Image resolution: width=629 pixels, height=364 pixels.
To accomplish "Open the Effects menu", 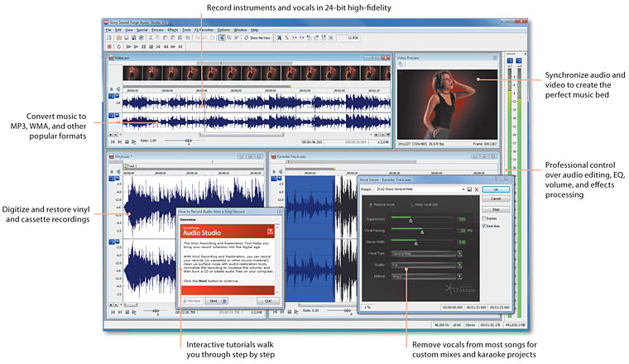I will (172, 30).
